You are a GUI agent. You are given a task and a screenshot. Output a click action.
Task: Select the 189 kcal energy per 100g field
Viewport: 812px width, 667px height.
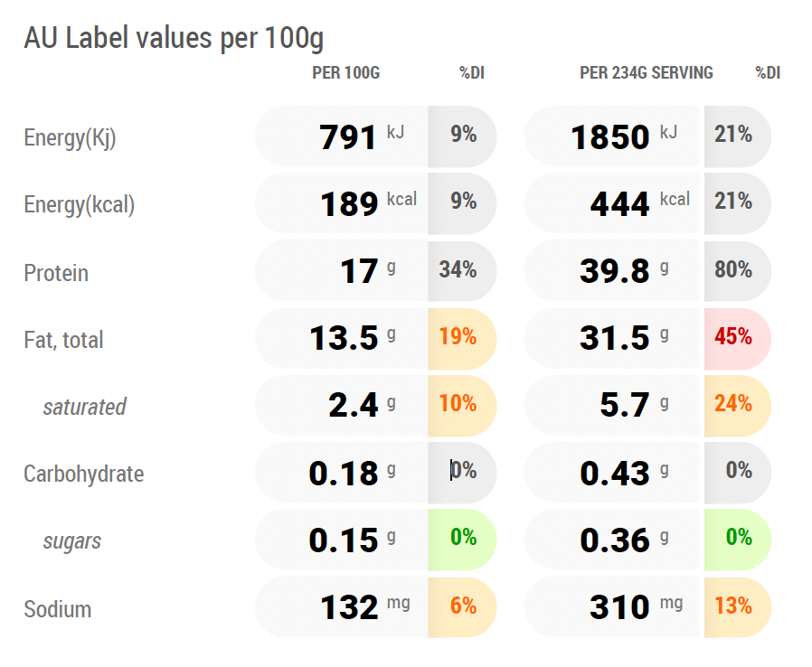click(x=341, y=203)
